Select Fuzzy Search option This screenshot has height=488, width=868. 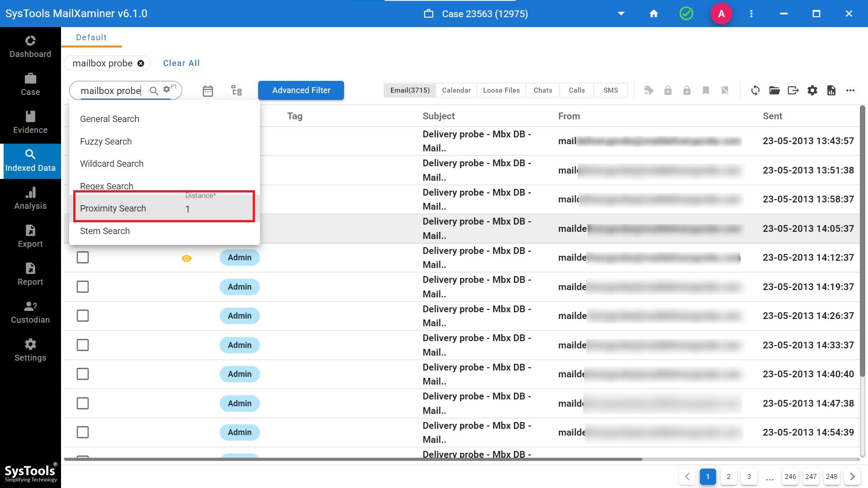coord(165,141)
